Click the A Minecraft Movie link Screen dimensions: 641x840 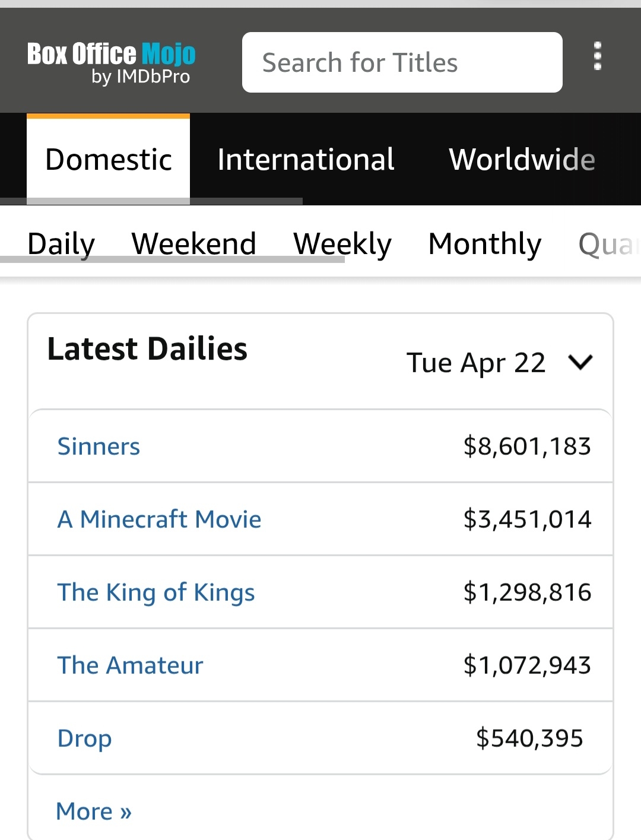[159, 519]
